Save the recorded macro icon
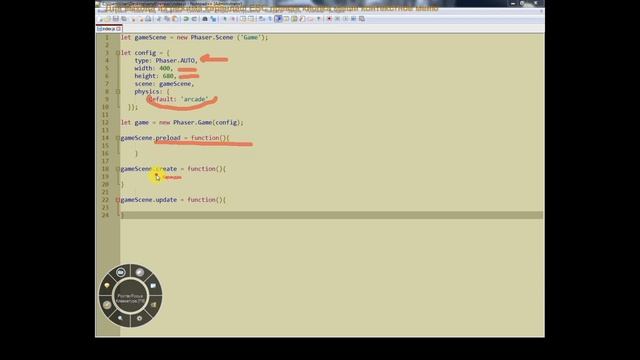Viewport: 640px width, 360px height. click(361, 19)
